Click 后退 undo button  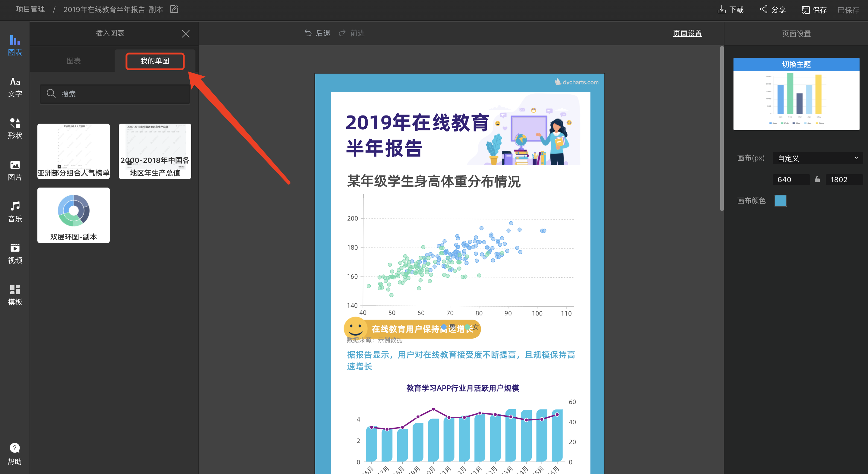click(x=317, y=33)
